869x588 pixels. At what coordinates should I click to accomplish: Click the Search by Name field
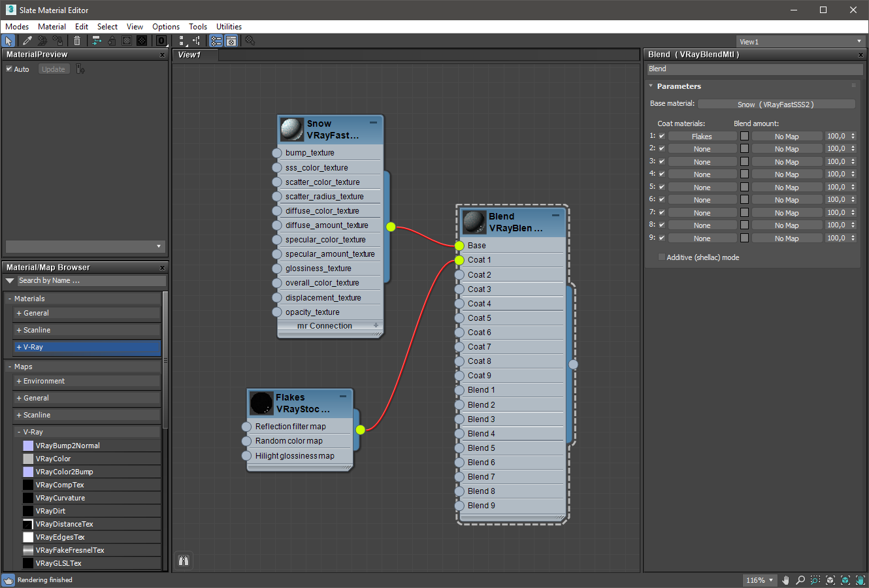(x=91, y=281)
